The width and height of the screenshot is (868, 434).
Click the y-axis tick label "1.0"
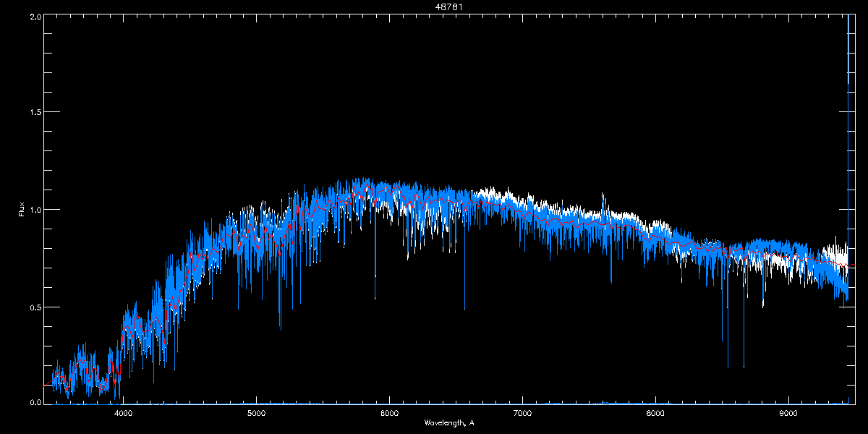click(x=35, y=210)
